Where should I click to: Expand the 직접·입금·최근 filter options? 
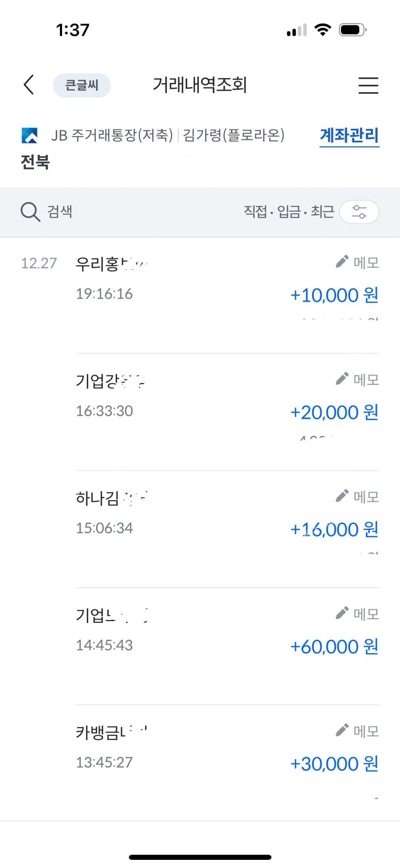[289, 212]
